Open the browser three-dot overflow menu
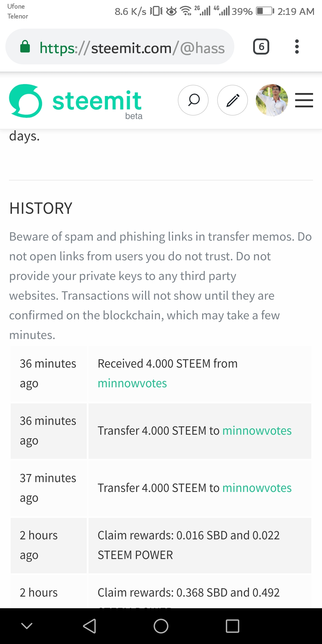 [297, 47]
